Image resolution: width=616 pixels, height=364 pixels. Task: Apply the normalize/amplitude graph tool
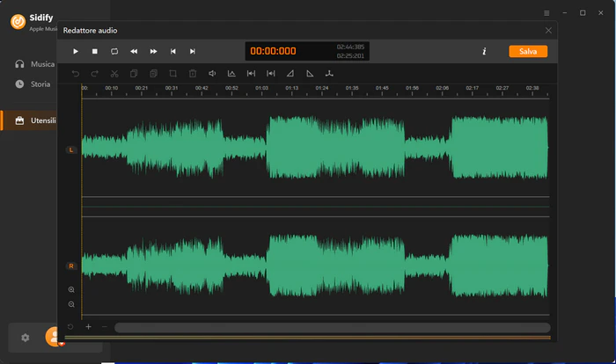click(x=231, y=74)
